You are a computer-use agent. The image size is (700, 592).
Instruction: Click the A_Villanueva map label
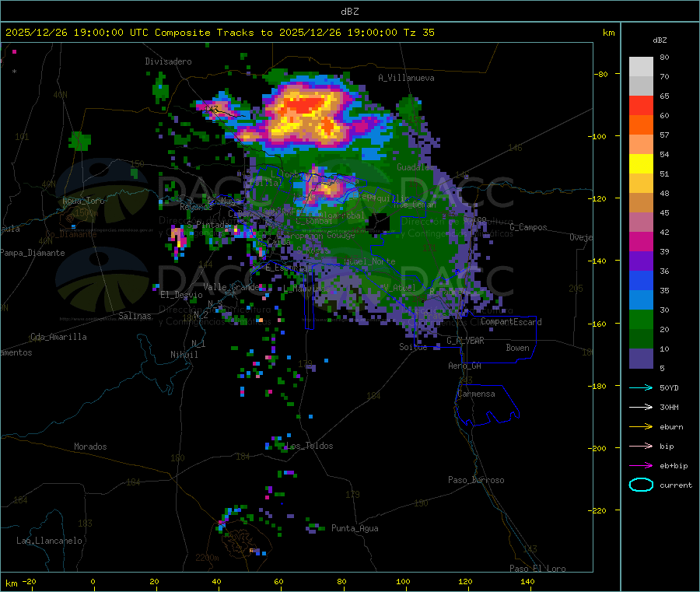pos(406,78)
